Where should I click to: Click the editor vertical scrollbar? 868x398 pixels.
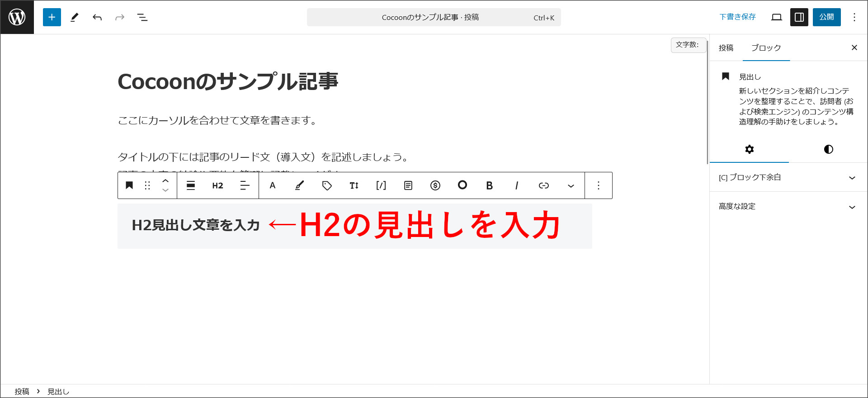click(x=708, y=102)
